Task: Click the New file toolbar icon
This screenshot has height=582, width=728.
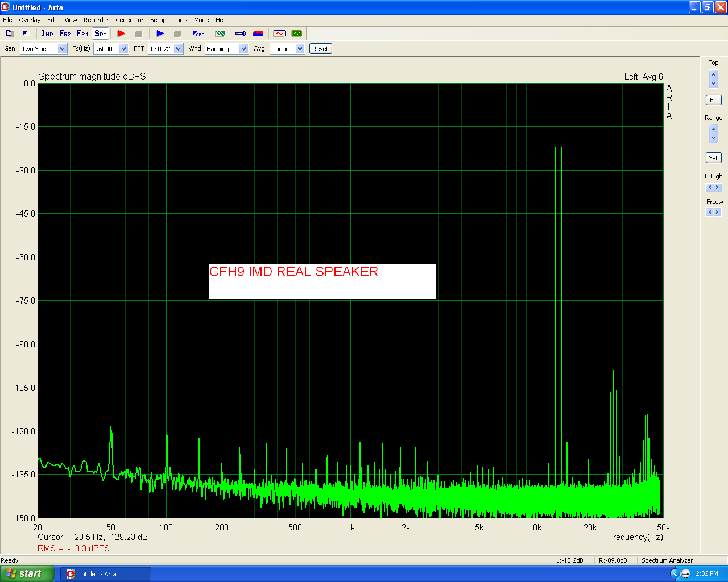Action: coord(9,34)
